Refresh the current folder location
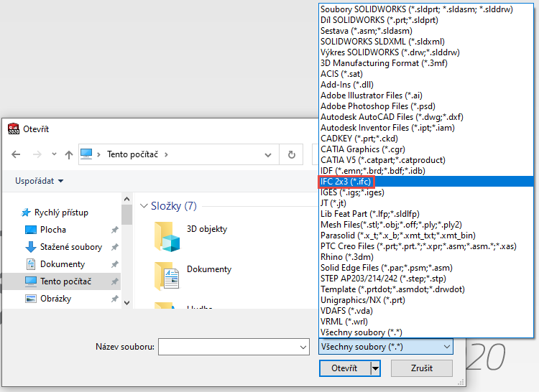 point(291,154)
